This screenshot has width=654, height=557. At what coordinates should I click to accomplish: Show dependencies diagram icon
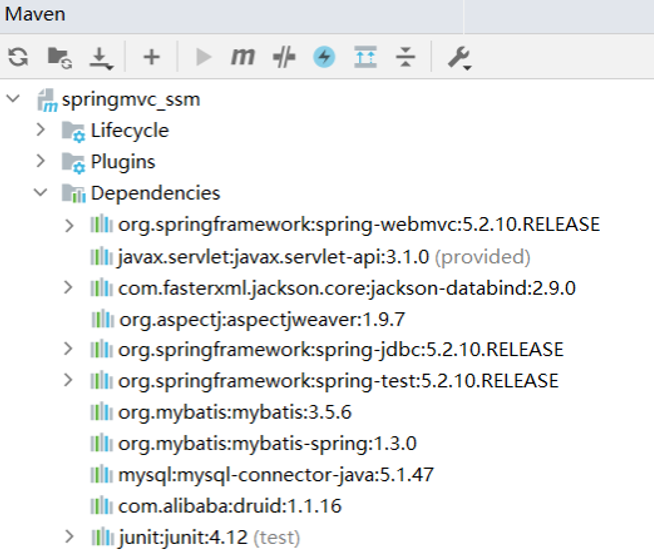(x=365, y=57)
